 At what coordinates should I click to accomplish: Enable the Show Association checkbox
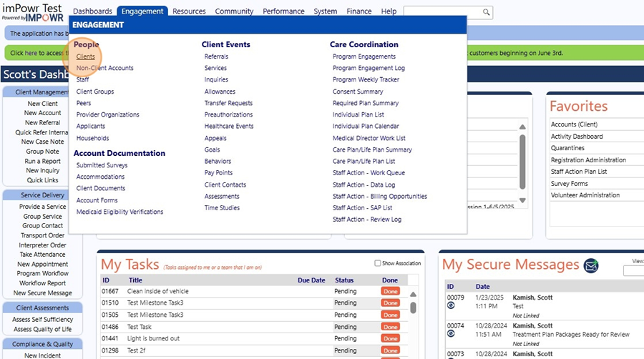377,263
